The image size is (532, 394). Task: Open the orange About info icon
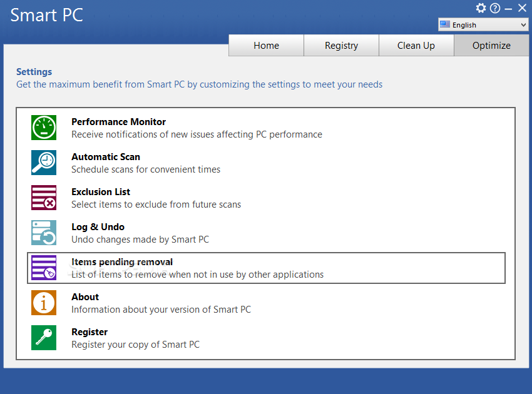[44, 303]
